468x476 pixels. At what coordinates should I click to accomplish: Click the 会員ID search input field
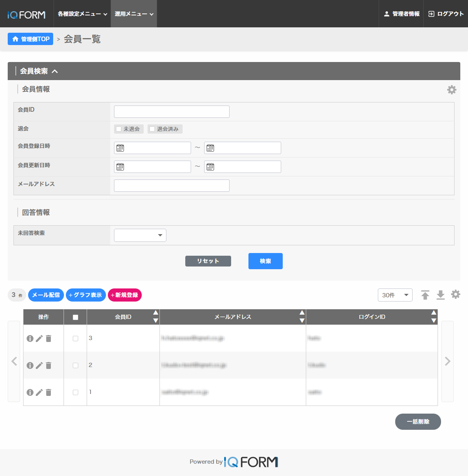(171, 111)
